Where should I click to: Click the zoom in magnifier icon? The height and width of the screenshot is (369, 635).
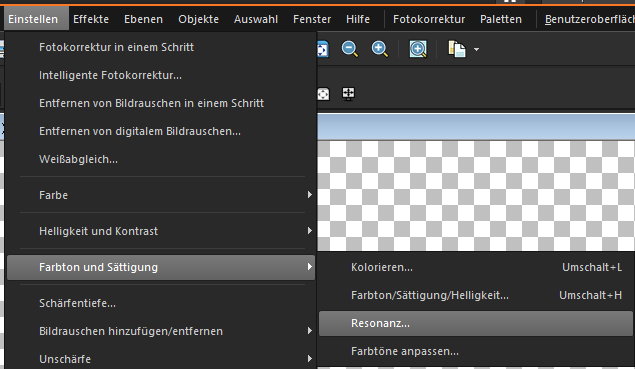379,49
